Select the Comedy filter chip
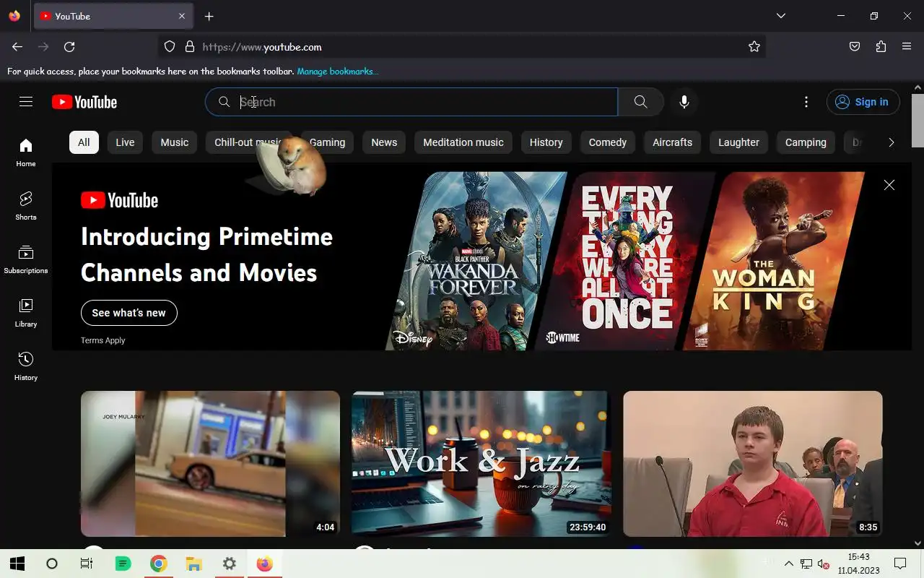This screenshot has width=924, height=578. click(608, 142)
